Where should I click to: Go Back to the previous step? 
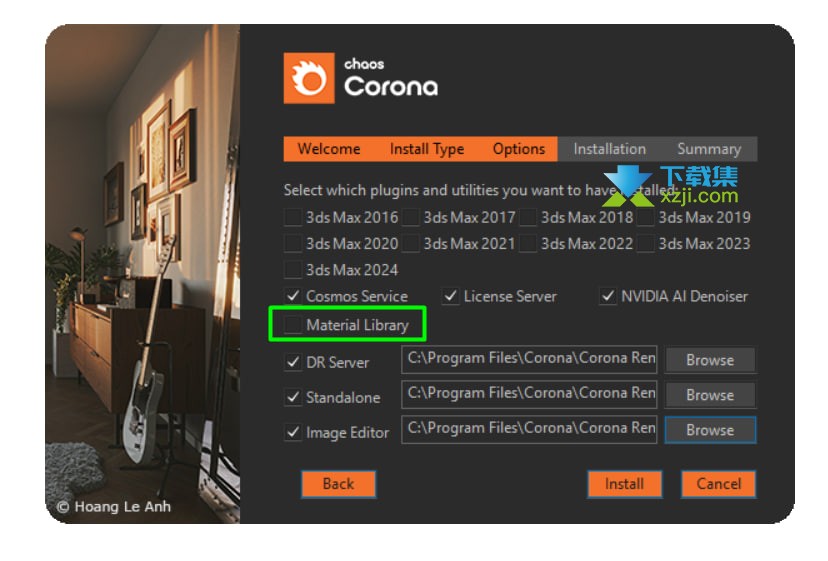(338, 484)
